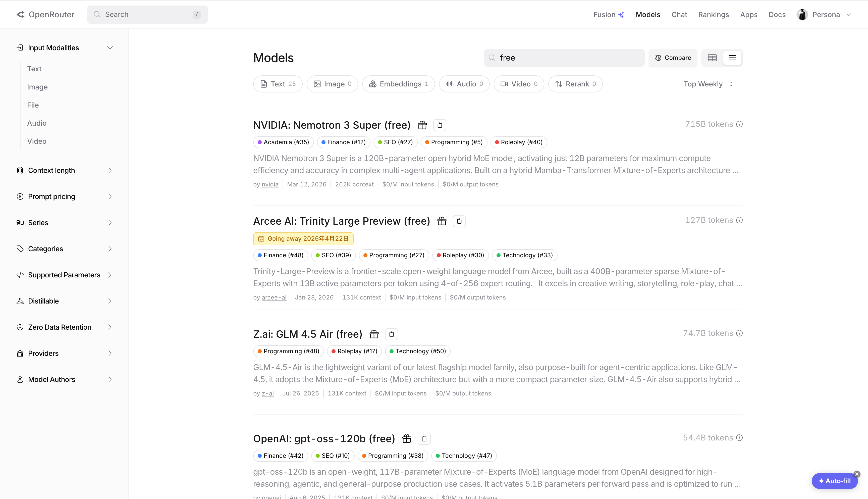Click the info icon next to 715B tokens
Viewport: 868px width, 499px height.
coord(740,124)
